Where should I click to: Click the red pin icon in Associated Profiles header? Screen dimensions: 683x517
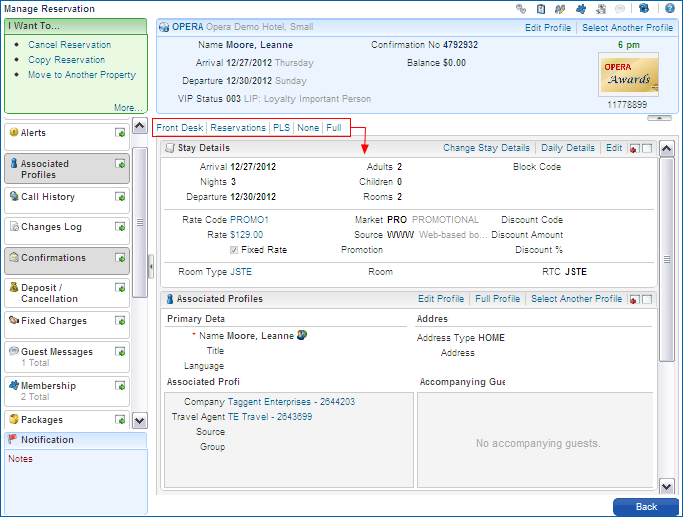click(634, 300)
